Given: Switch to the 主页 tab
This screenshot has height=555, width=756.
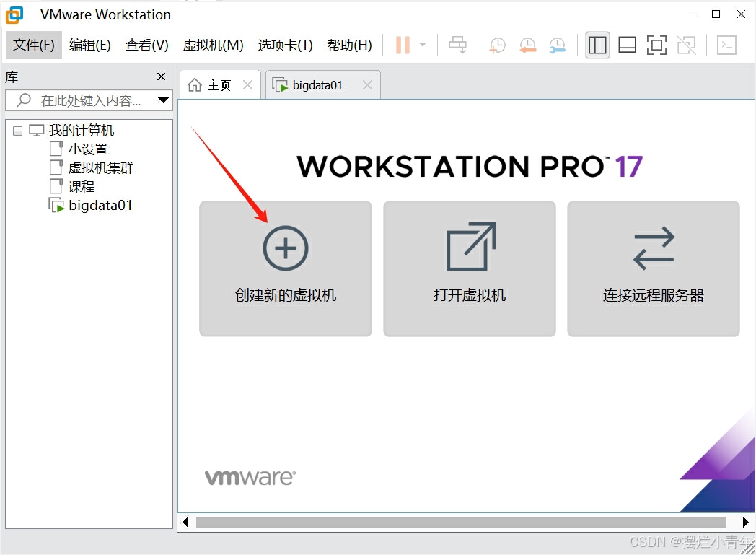Looking at the screenshot, I should pos(220,85).
